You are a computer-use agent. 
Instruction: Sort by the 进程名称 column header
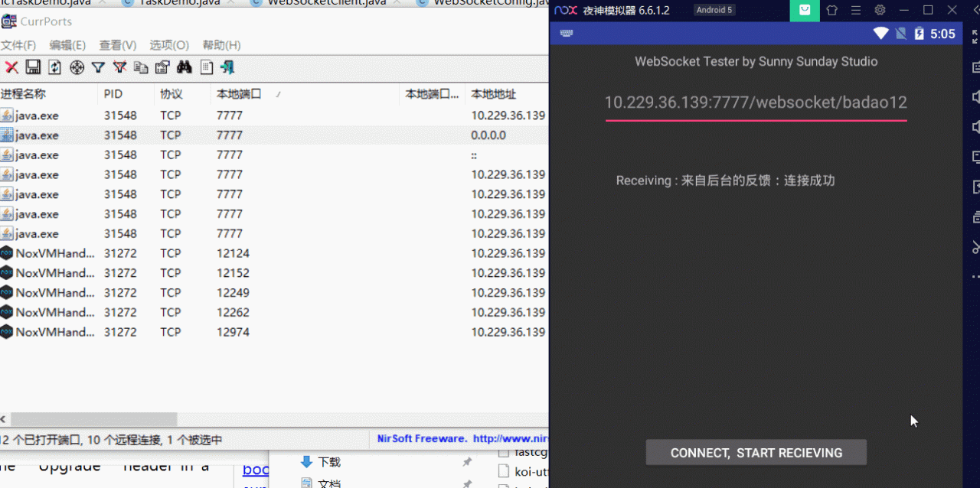50,94
